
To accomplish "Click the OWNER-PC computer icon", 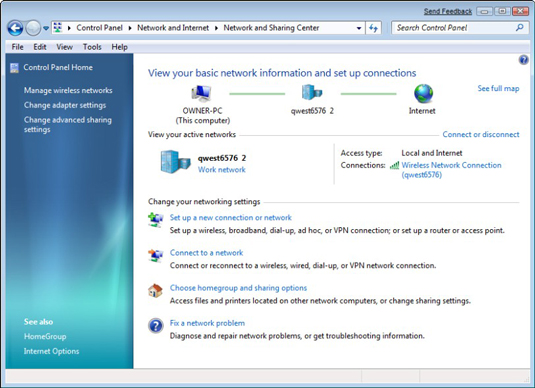I will (202, 93).
